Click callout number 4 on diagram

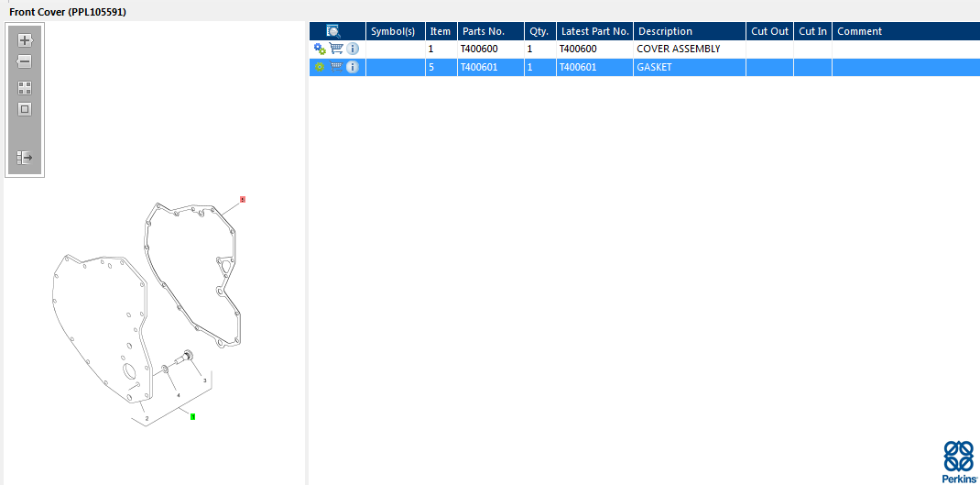pyautogui.click(x=178, y=395)
